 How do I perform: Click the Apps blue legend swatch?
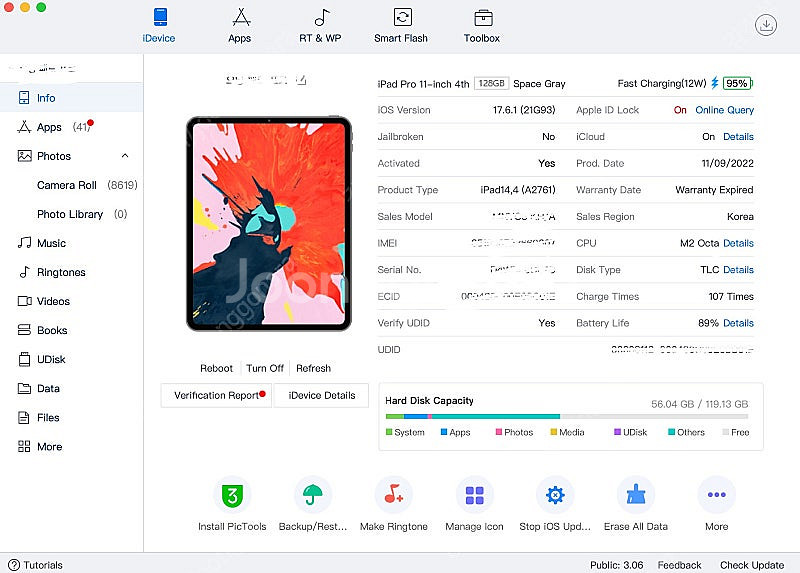click(444, 432)
